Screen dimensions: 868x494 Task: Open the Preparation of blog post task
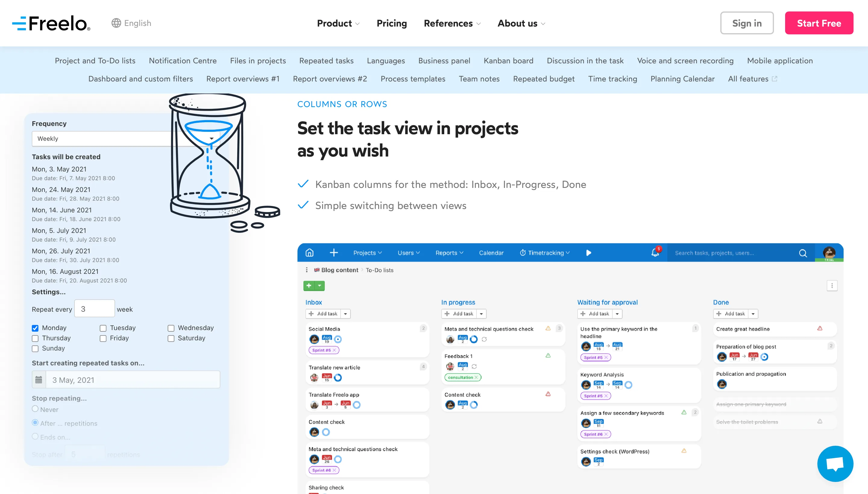(775, 352)
